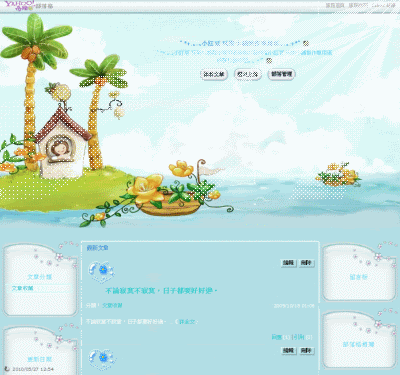Click the category link after 分類 label
This screenshot has height=375, width=400.
(x=112, y=305)
